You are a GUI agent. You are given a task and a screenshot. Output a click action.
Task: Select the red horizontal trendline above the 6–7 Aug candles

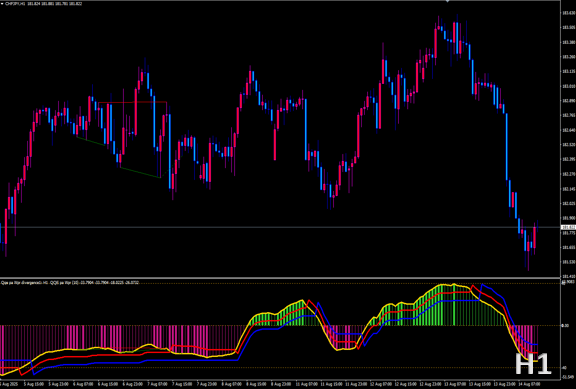click(x=132, y=102)
